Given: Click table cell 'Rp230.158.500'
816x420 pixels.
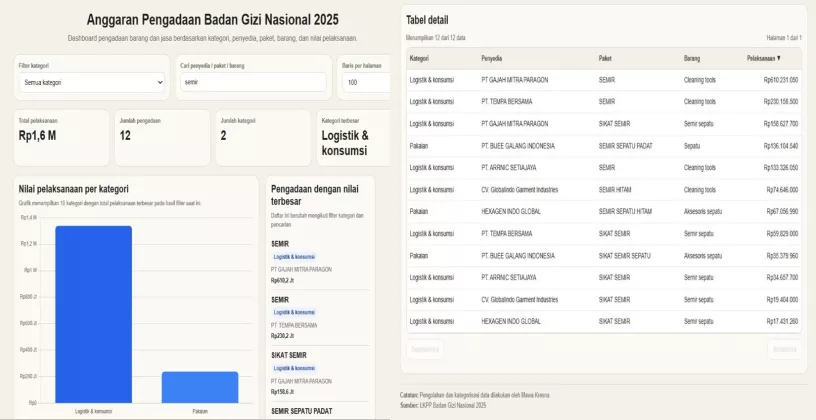Looking at the screenshot, I should click(781, 101).
